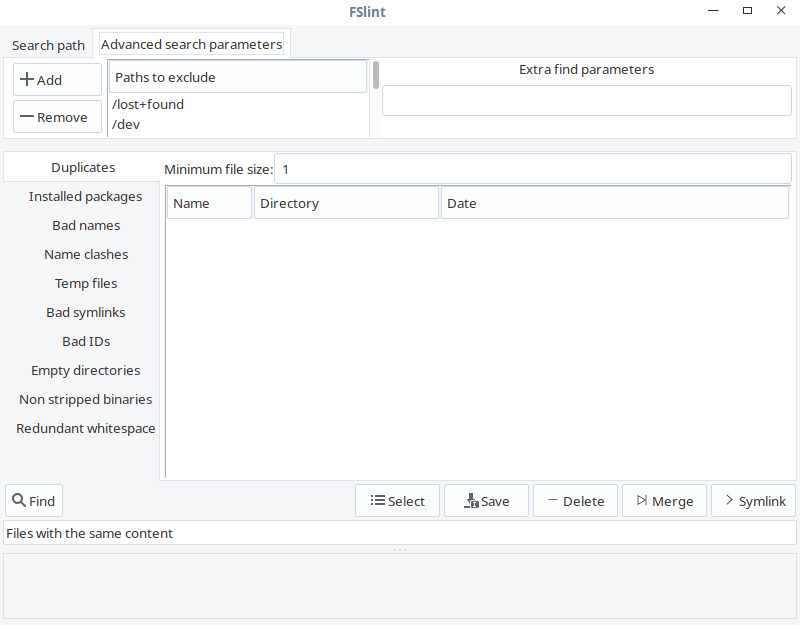Choose Bad names in sidebar
The width and height of the screenshot is (800, 625).
pos(86,226)
